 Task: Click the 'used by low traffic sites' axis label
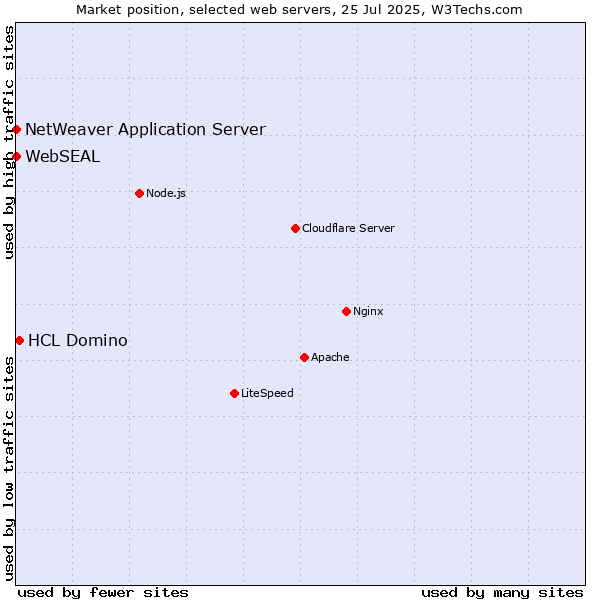[9, 469]
